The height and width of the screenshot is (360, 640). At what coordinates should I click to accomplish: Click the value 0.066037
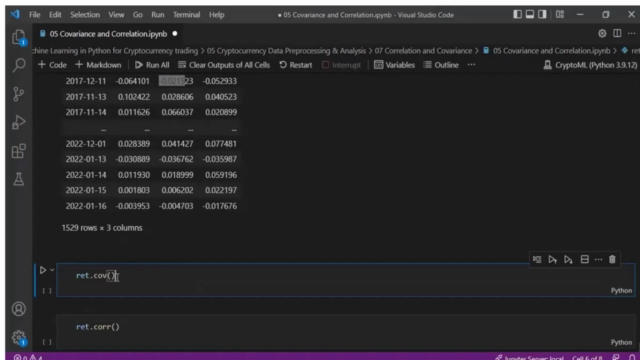tap(177, 112)
